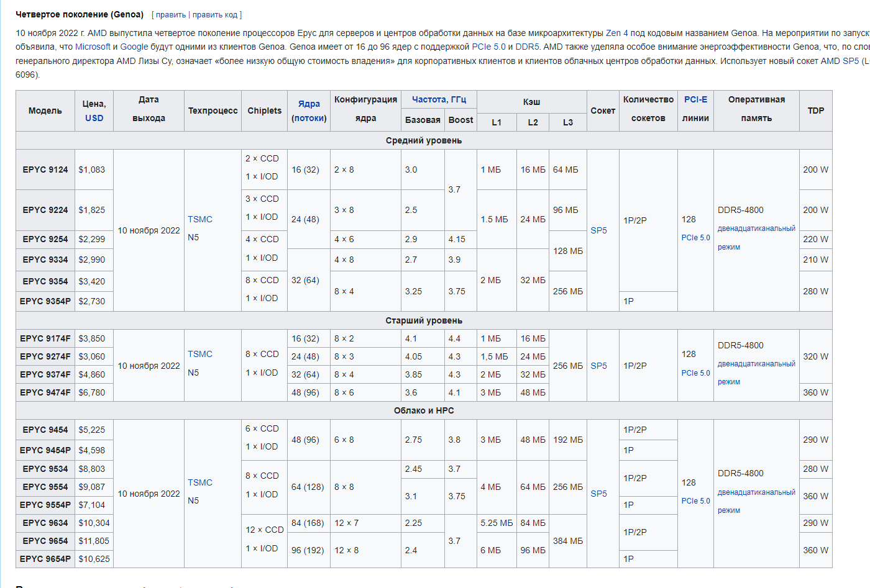
Task: Open the Microsoft link in the paragraph
Action: point(93,47)
